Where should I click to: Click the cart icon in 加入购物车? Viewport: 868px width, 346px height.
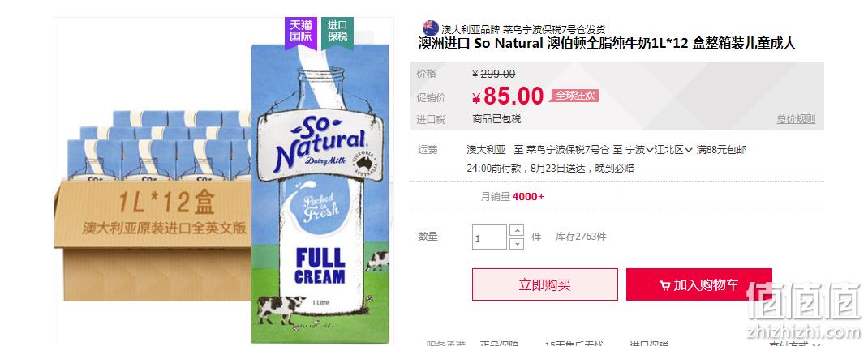pos(665,285)
